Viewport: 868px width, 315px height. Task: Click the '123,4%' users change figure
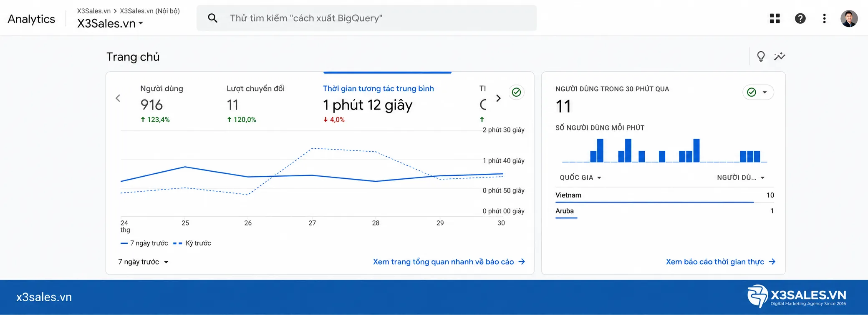click(x=155, y=120)
